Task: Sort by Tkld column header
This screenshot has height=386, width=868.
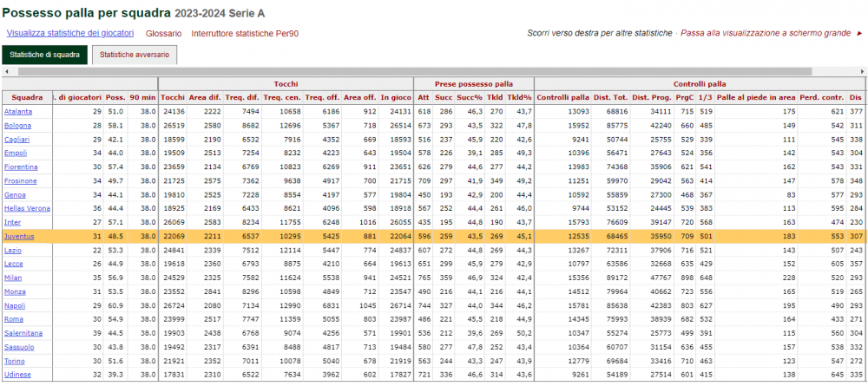Action: coord(495,97)
